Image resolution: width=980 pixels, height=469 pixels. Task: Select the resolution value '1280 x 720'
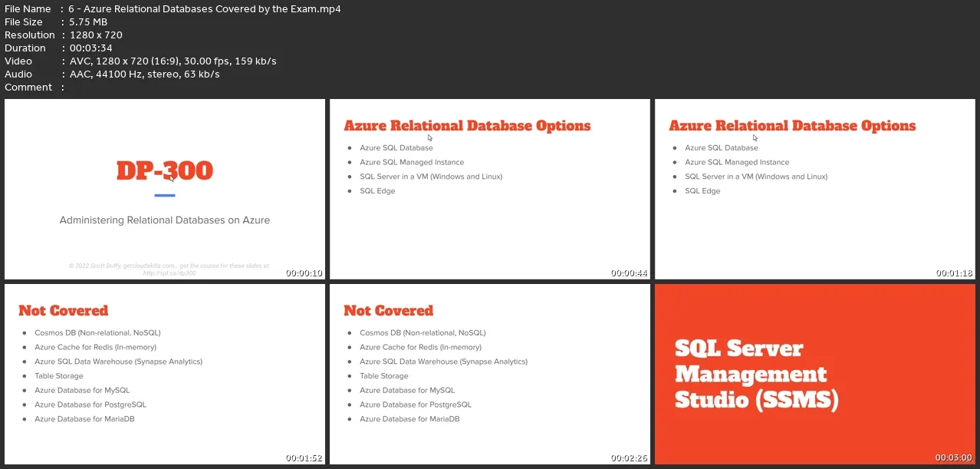tap(96, 35)
